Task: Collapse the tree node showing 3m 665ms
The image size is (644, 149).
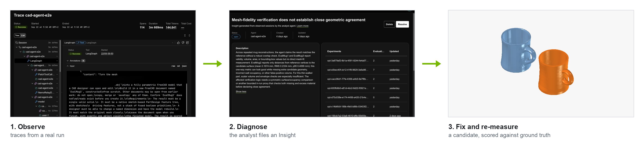Action: pyautogui.click(x=28, y=65)
